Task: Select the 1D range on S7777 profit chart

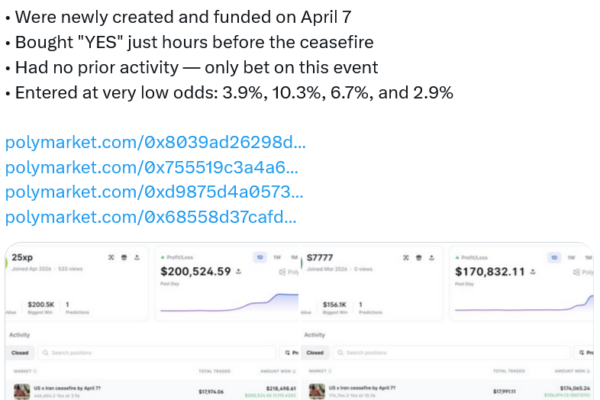Action: 555,256
